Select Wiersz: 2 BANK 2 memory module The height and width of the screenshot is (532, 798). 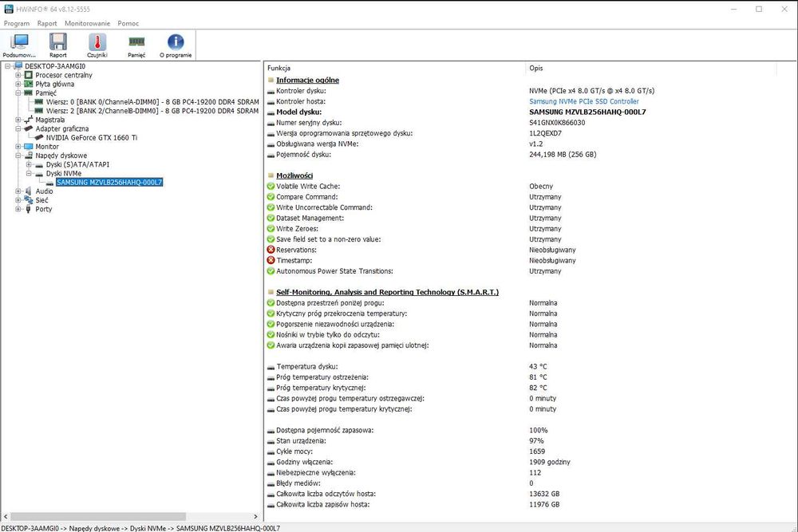[x=152, y=111]
